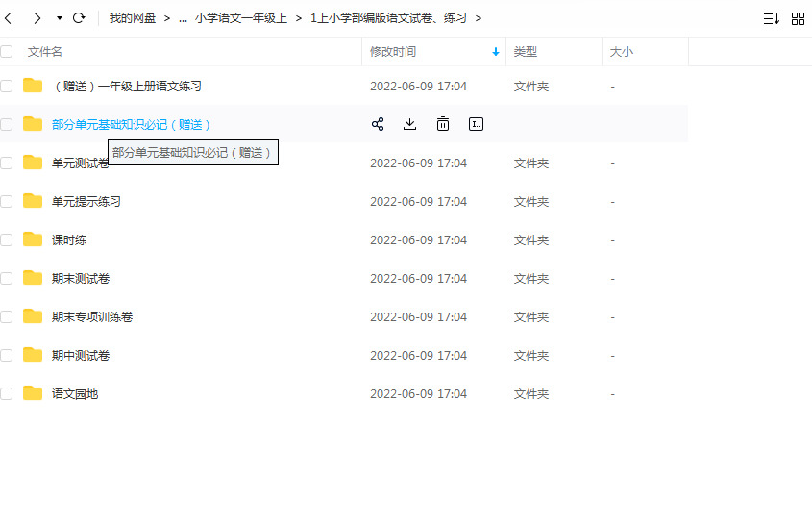Sort by 修改时间 column header
The image size is (812, 526).
(393, 52)
